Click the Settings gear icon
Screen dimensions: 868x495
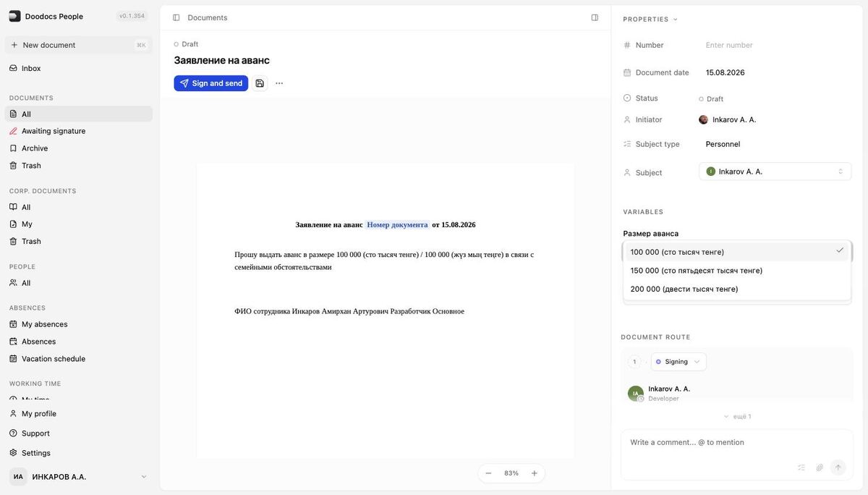(x=13, y=453)
